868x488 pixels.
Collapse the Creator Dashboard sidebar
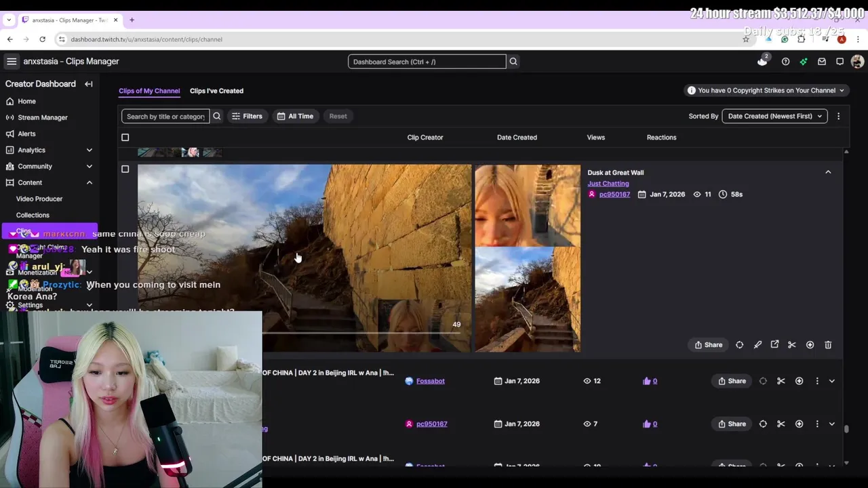coord(89,84)
